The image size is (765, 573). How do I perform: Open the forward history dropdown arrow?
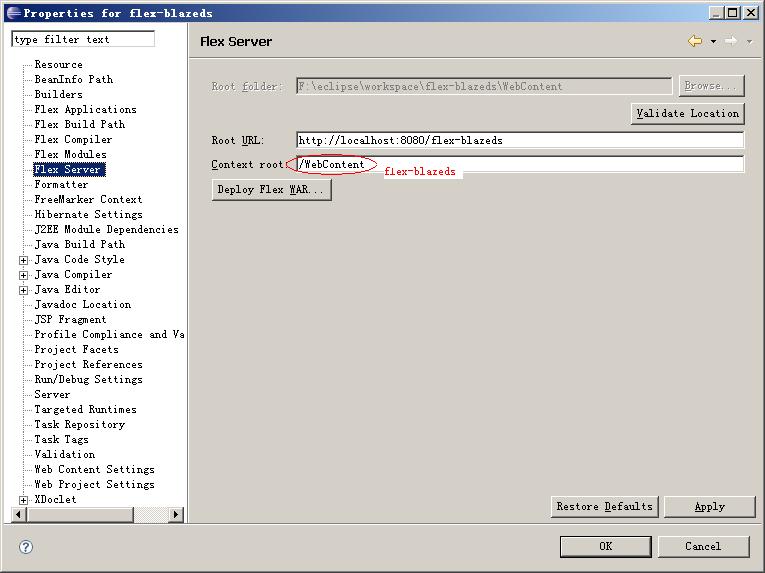[x=749, y=42]
